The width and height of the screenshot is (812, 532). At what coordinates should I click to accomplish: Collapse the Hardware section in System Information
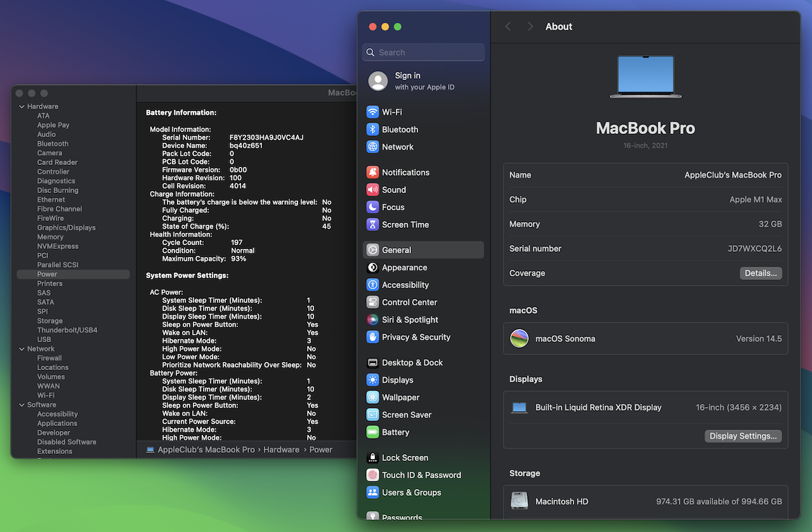[x=22, y=107]
